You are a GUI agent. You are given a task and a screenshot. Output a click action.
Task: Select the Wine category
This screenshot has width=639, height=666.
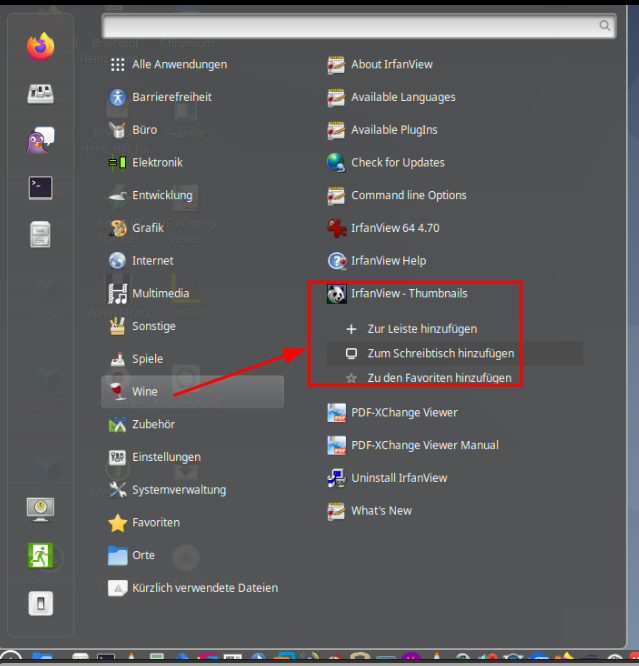[192, 392]
